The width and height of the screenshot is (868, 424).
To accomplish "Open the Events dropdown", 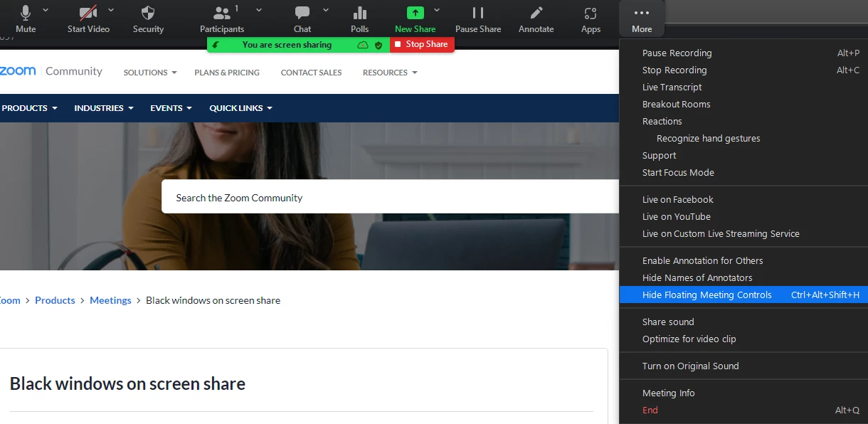I will point(171,108).
